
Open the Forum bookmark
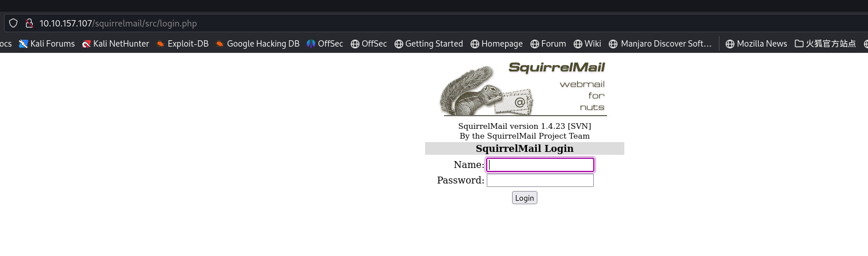[548, 44]
